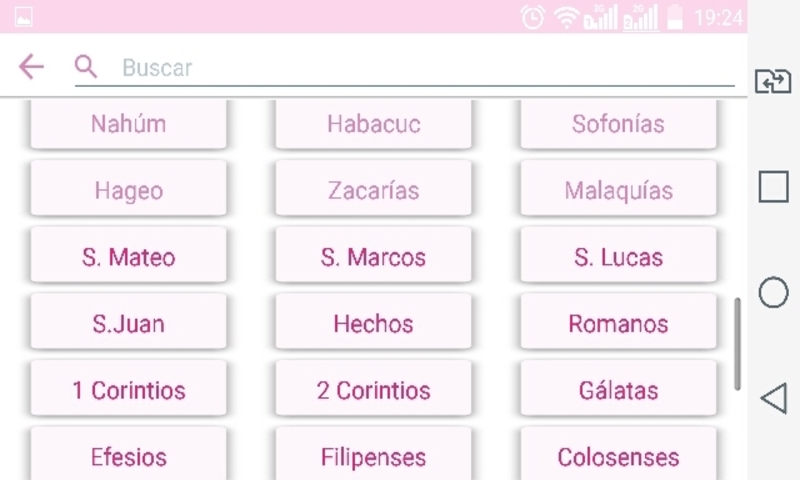Select the S. Marcos book
Viewport: 800px width, 480px height.
click(373, 257)
